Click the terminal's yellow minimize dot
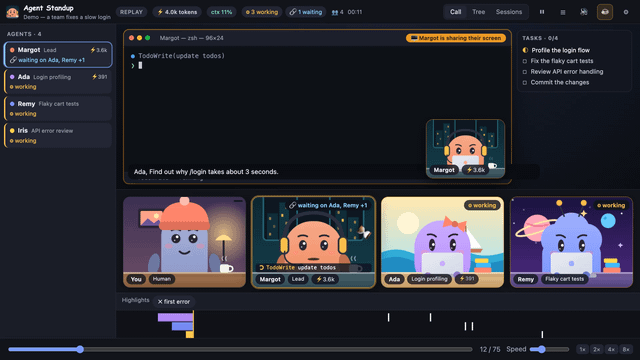The width and height of the screenshot is (640, 360). pyautogui.click(x=140, y=38)
